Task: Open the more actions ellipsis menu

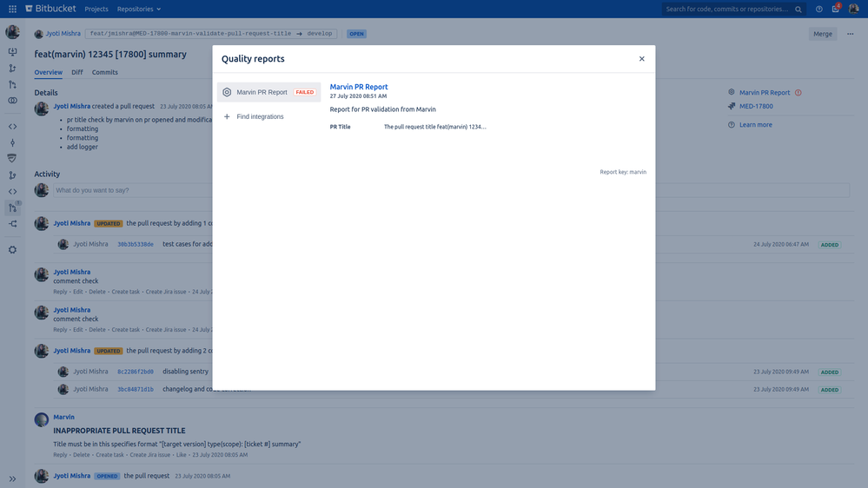Action: [x=851, y=34]
